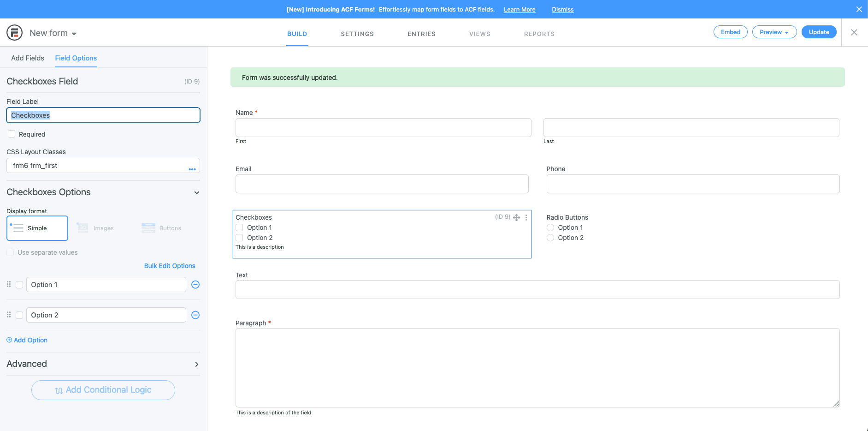Tick Checkboxes Option 1 in form preview

[x=239, y=227]
